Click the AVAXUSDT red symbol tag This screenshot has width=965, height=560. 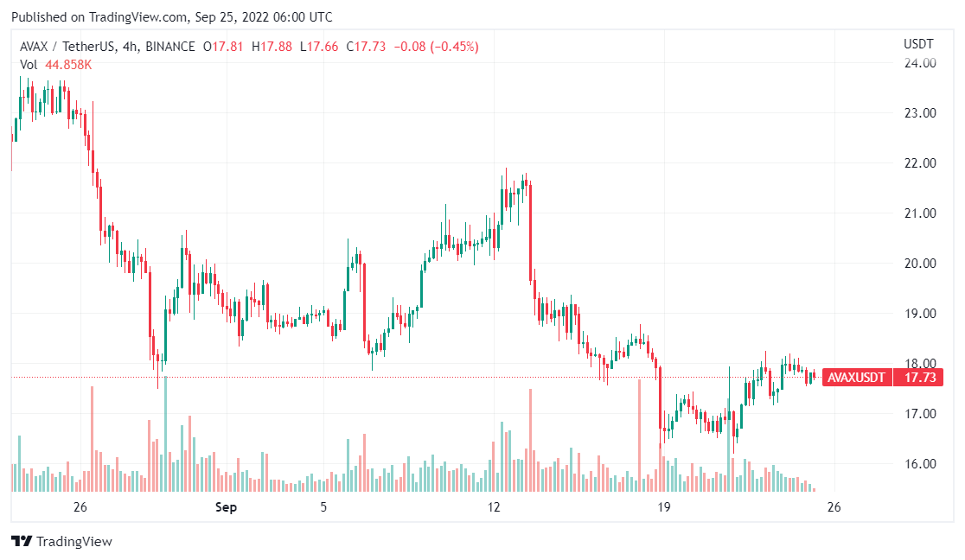tap(856, 378)
